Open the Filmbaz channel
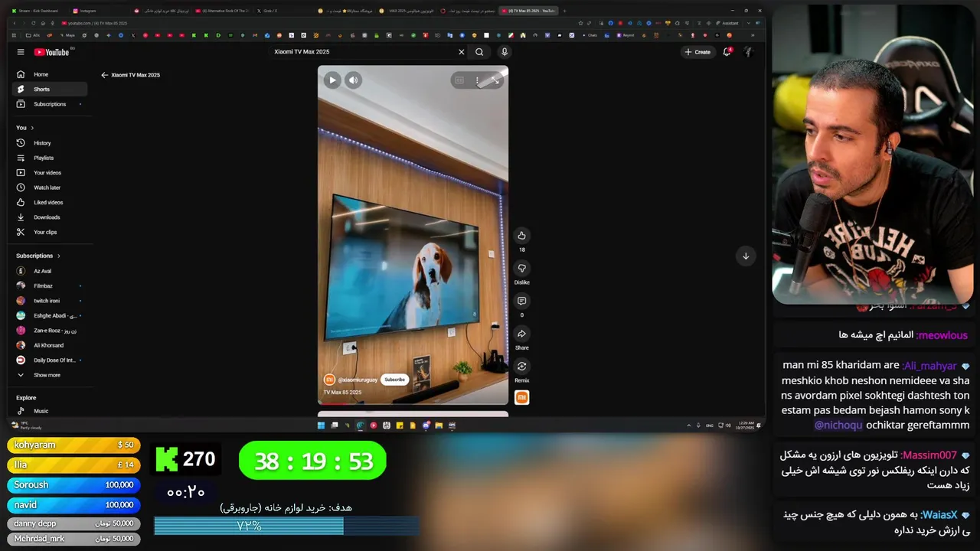This screenshot has height=551, width=980. point(51,285)
